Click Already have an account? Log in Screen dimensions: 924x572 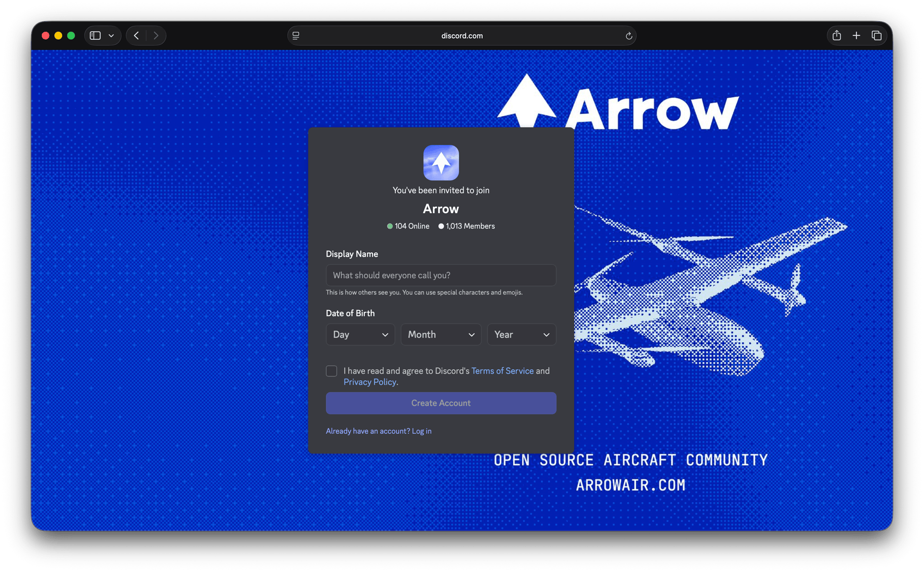tap(379, 431)
